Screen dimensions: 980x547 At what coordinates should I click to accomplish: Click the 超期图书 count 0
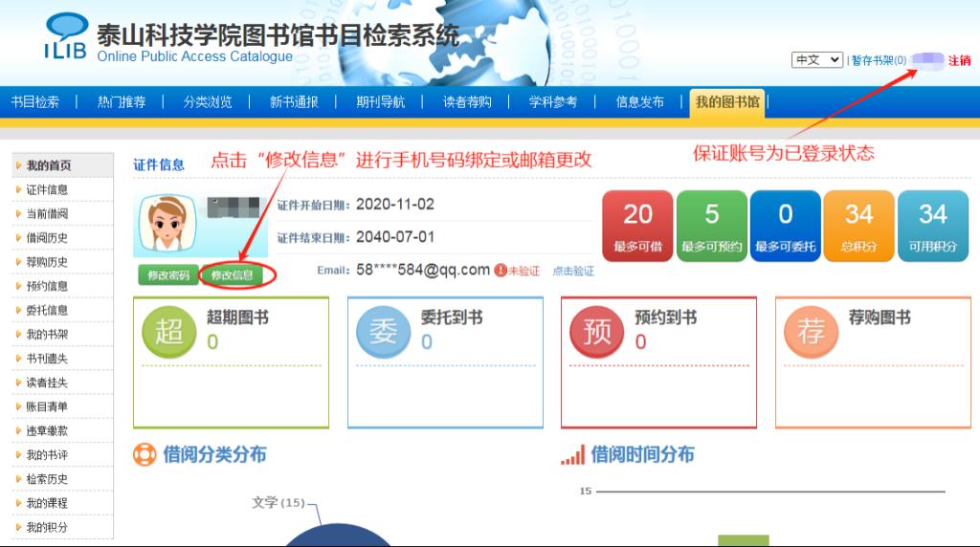tap(212, 342)
